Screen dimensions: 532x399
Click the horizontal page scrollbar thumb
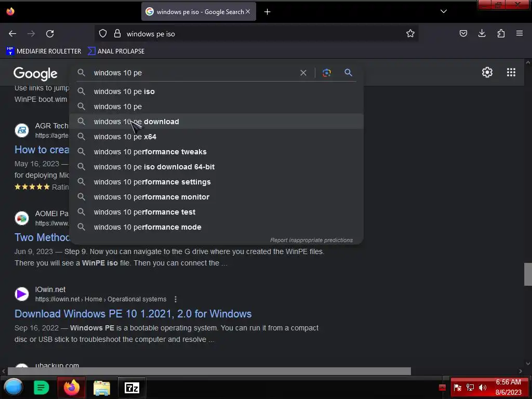click(x=209, y=371)
